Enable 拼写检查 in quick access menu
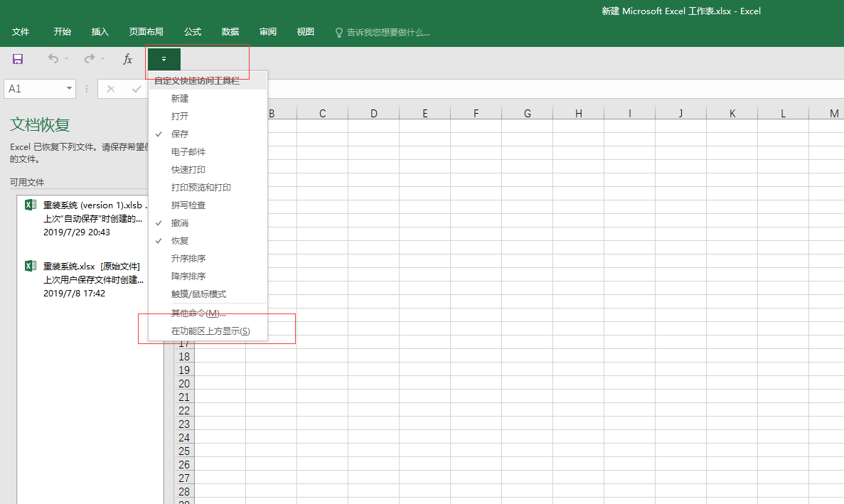Image resolution: width=844 pixels, height=504 pixels. [208, 205]
